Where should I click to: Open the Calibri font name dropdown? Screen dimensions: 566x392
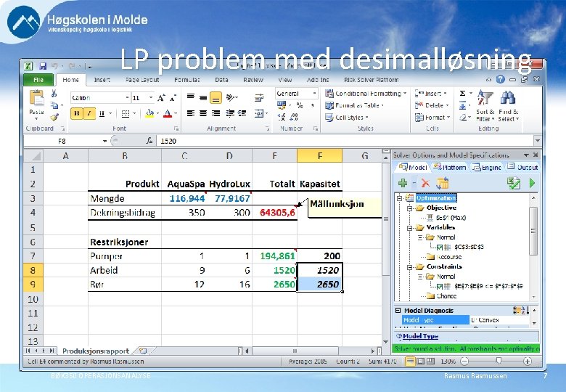pyautogui.click(x=128, y=98)
